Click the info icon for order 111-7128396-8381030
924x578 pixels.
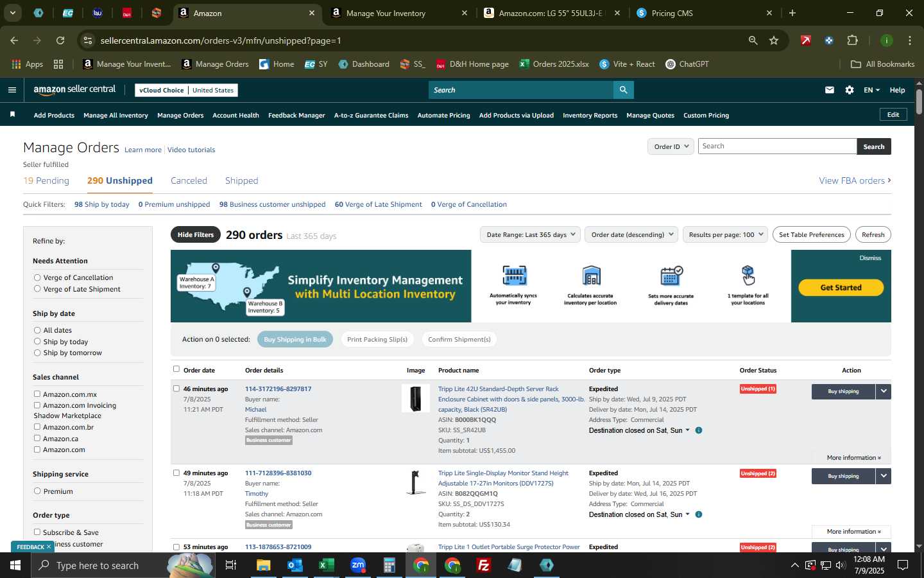click(699, 514)
